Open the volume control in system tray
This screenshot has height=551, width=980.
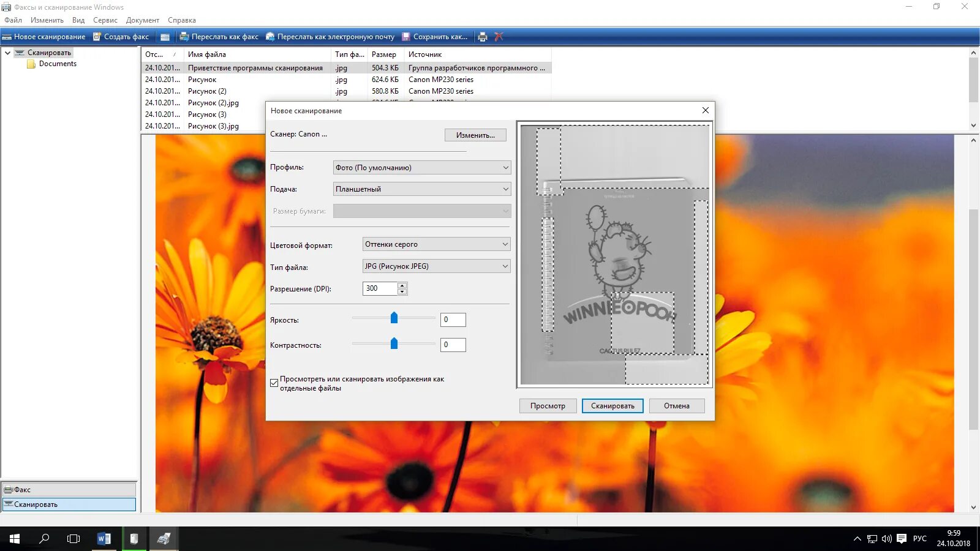[886, 539]
